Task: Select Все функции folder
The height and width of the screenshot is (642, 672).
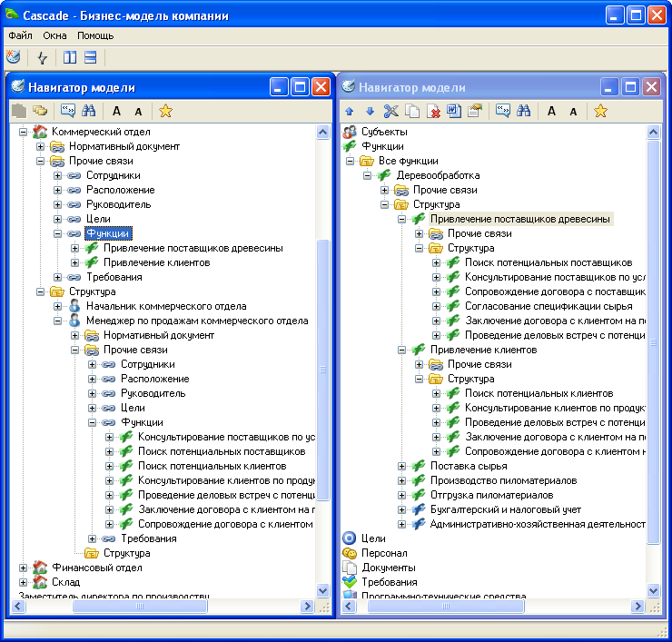Action: (x=409, y=161)
